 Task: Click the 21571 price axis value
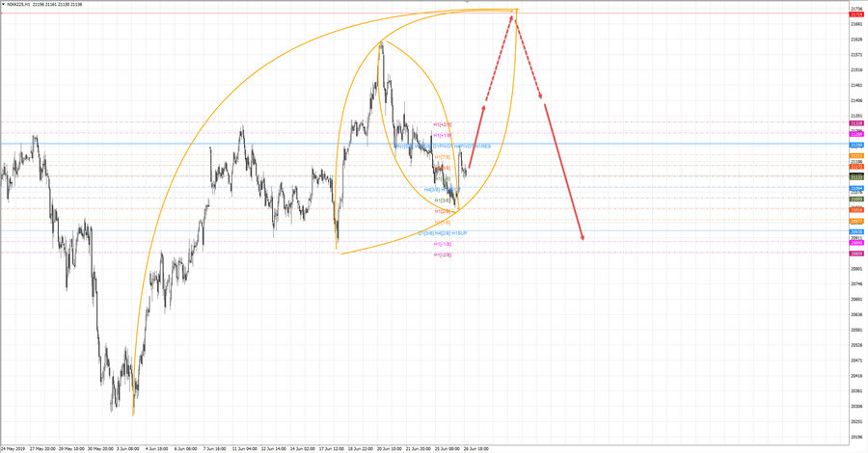click(856, 55)
